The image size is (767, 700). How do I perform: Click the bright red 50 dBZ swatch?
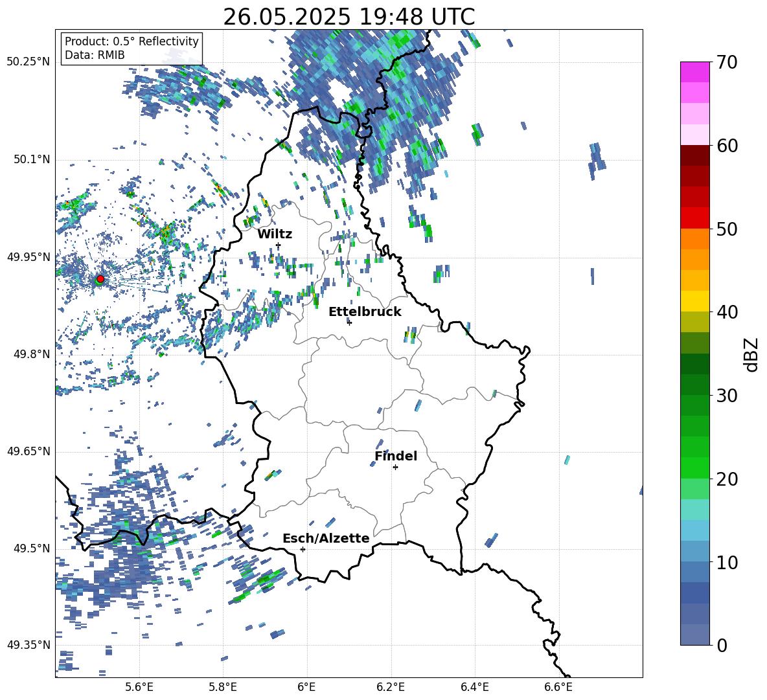point(694,218)
